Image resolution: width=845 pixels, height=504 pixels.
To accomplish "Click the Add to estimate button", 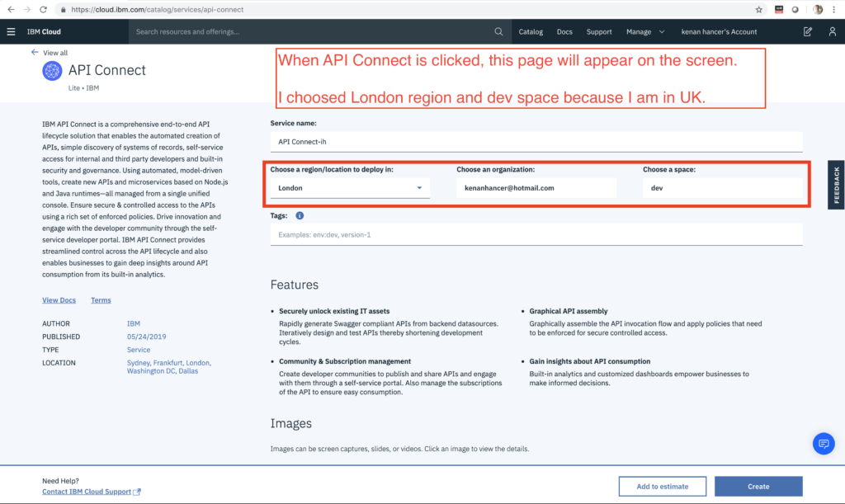I will pos(663,486).
